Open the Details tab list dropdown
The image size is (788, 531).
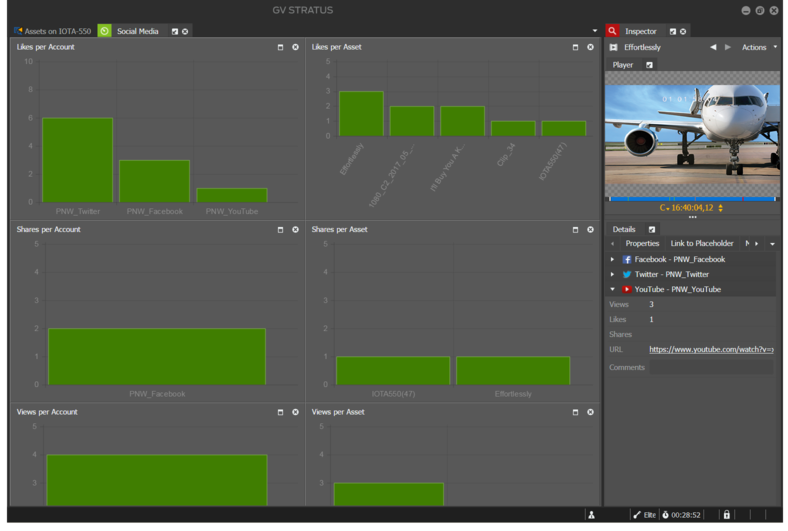(772, 244)
